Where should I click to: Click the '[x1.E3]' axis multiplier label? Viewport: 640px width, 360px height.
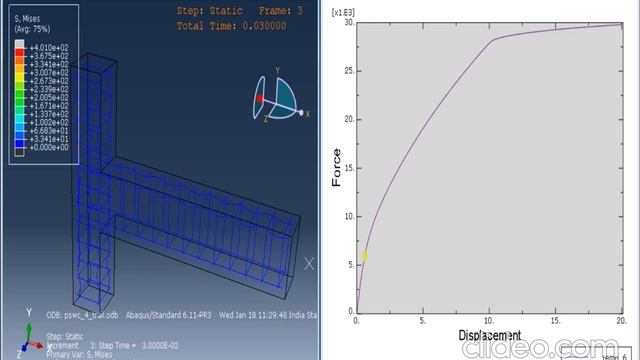343,13
